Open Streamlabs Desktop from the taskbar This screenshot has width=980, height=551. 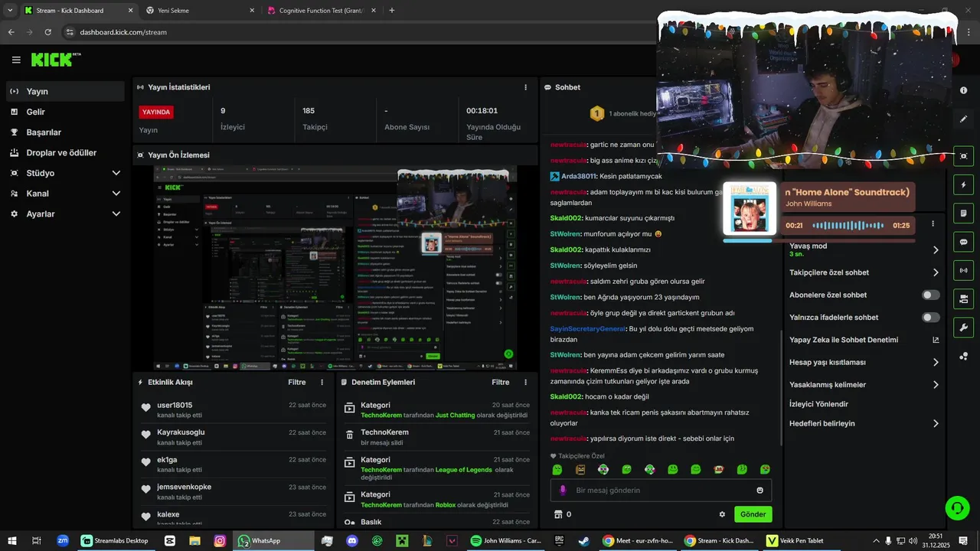click(x=115, y=540)
